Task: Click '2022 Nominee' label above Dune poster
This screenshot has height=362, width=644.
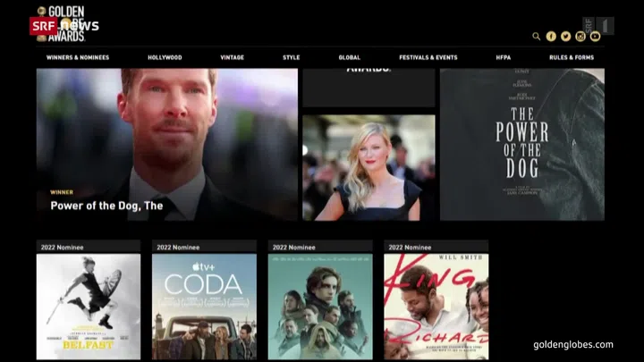Action: click(293, 248)
